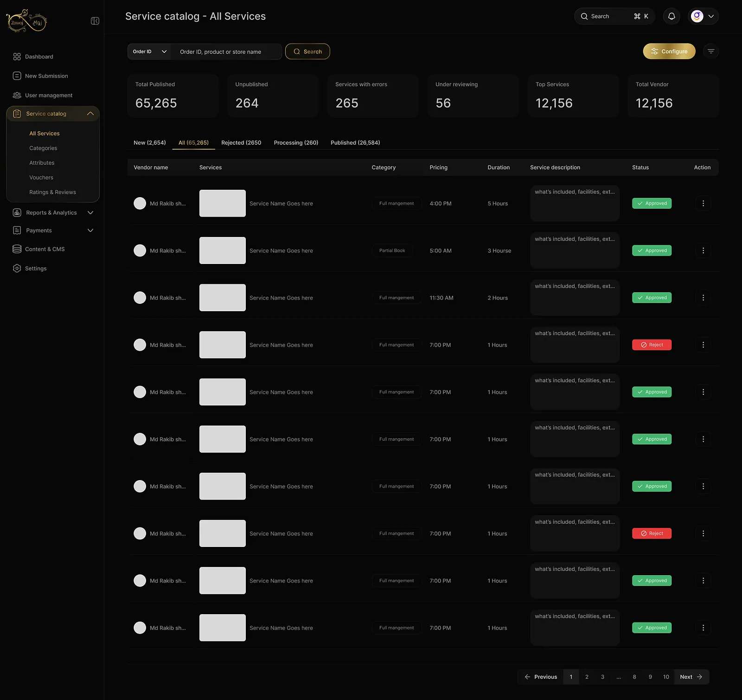The image size is (742, 700).
Task: Open the filter lines icon beside Configure
Action: 711,51
